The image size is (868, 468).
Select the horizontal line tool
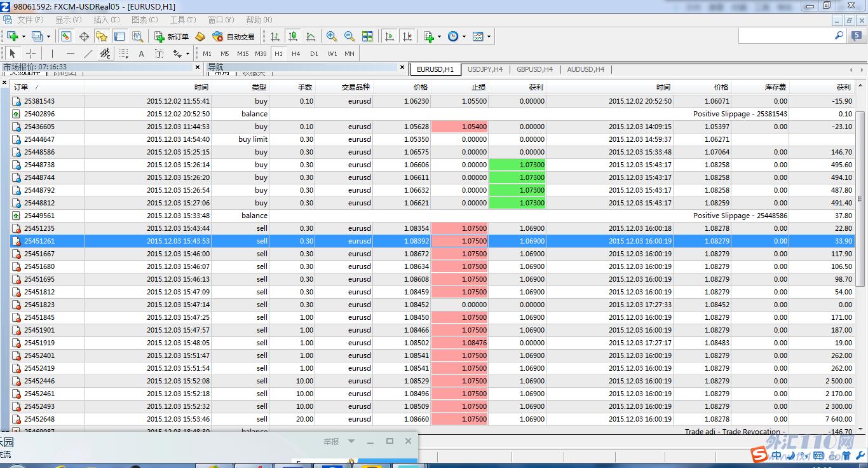71,54
